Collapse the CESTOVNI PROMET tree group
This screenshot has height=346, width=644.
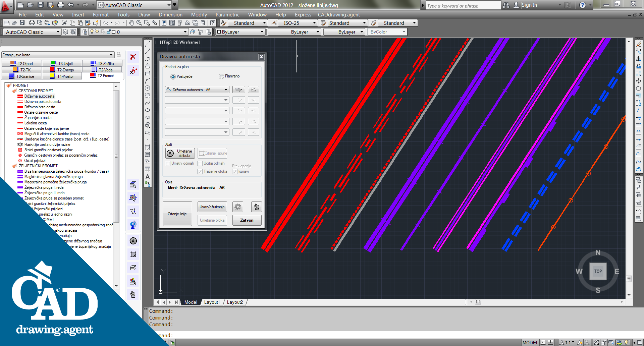pos(14,91)
